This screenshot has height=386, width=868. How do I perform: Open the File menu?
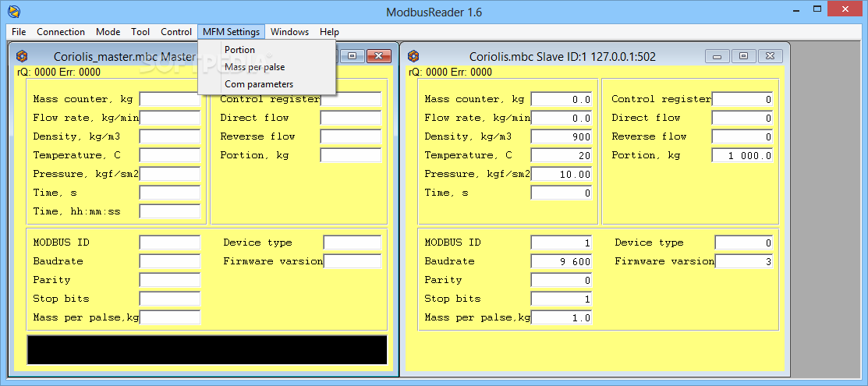[x=18, y=31]
